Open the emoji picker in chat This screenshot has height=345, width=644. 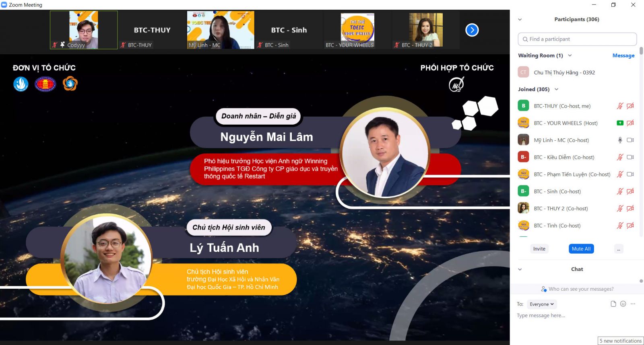[623, 304]
